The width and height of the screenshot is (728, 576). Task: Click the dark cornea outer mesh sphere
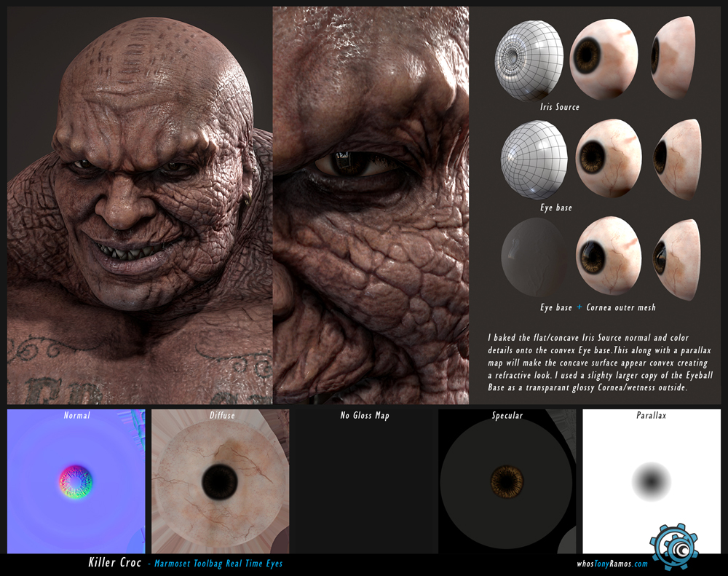click(x=534, y=257)
